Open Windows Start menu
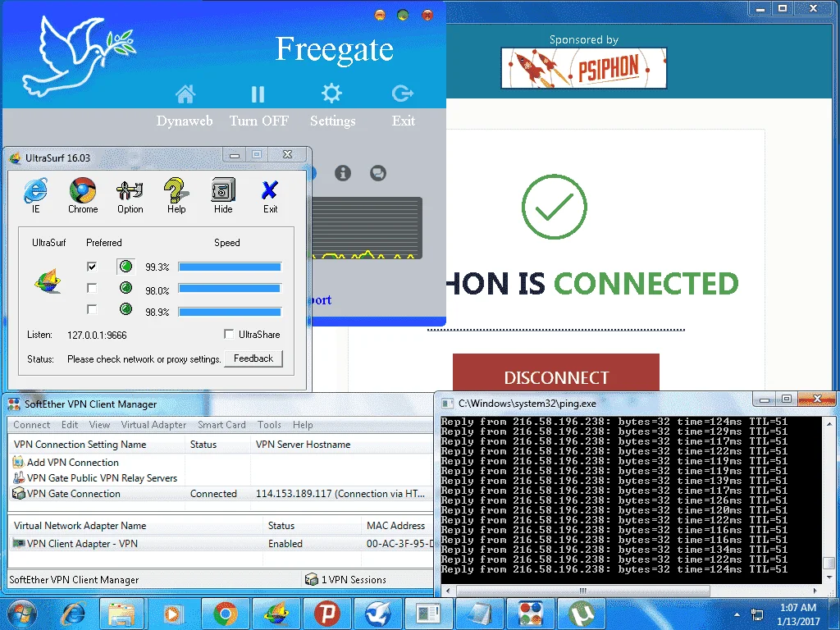The width and height of the screenshot is (840, 630). click(x=21, y=614)
